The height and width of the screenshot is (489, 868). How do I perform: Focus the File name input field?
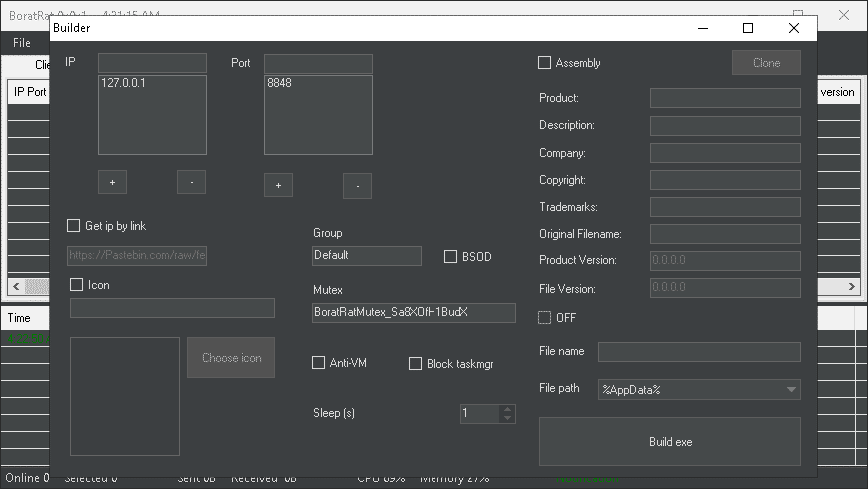pos(698,352)
